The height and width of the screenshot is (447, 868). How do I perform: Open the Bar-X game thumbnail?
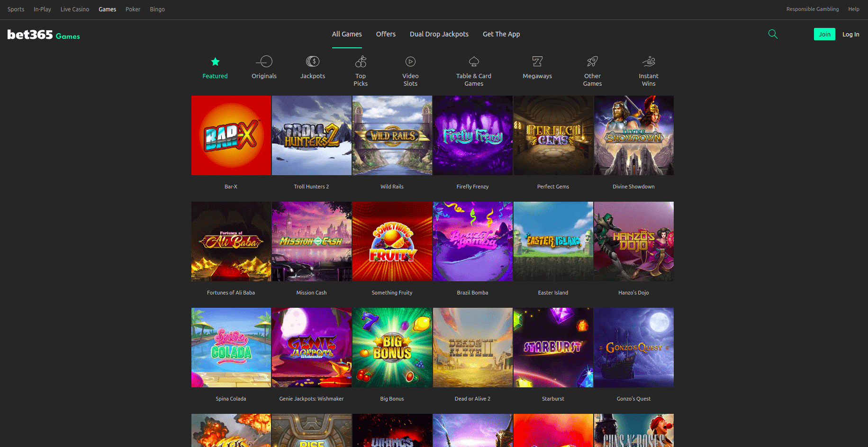point(231,135)
